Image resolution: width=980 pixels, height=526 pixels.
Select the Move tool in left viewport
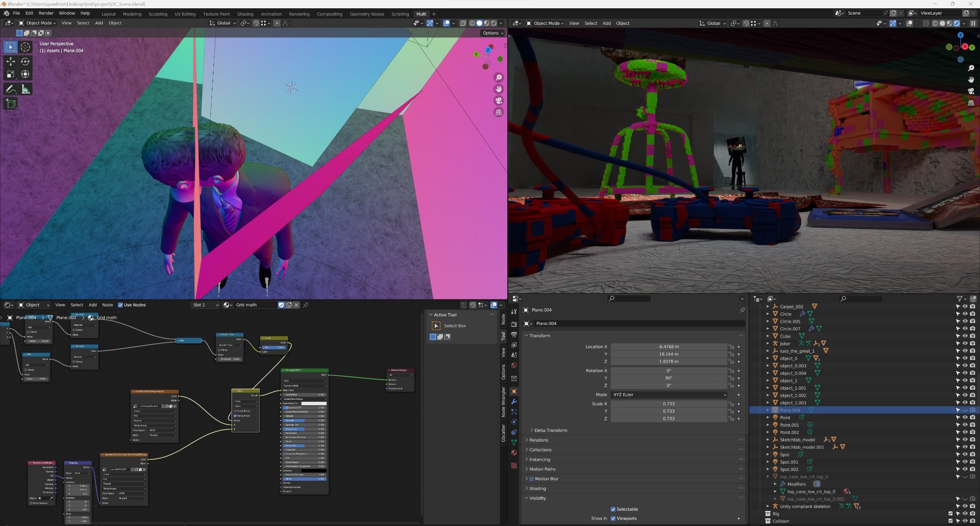click(x=10, y=61)
